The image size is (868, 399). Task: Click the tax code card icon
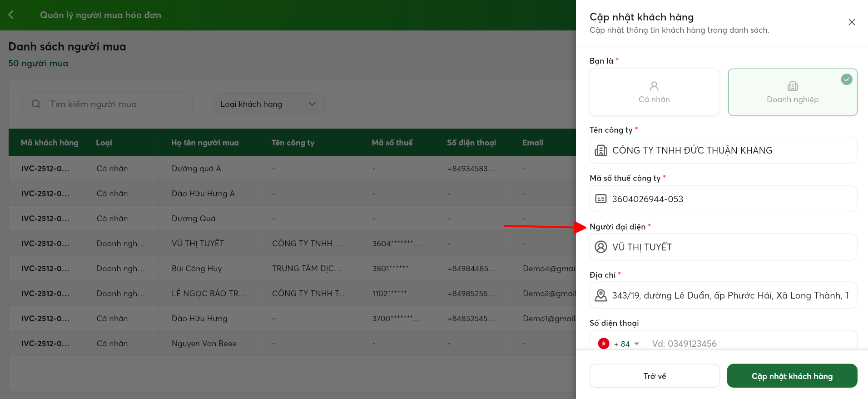point(600,199)
